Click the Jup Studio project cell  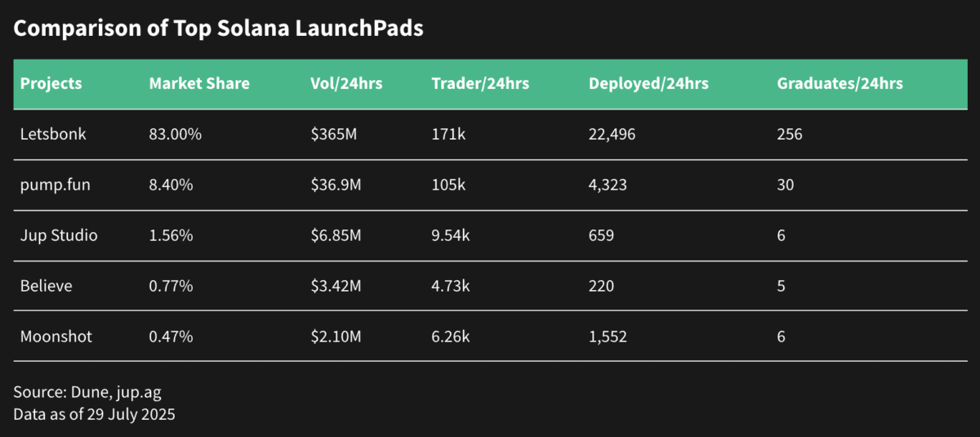58,235
